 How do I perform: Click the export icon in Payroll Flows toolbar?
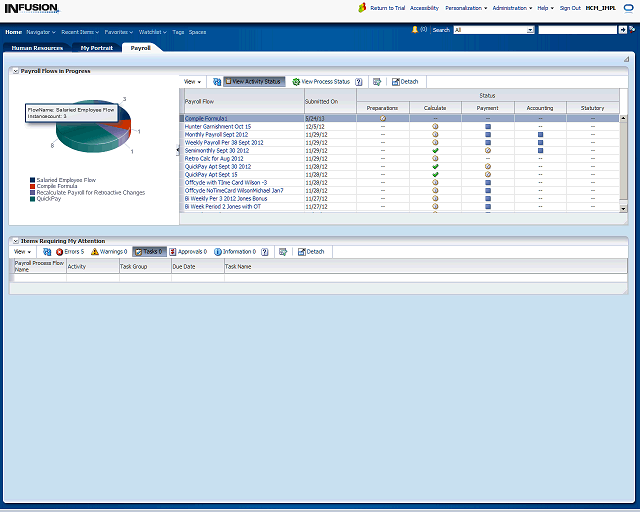tap(376, 81)
